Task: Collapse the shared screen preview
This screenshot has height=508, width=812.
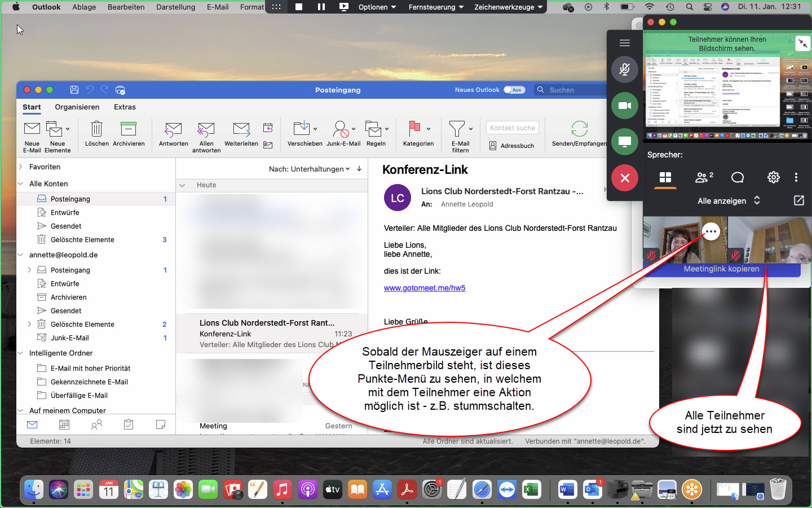Action: point(802,43)
